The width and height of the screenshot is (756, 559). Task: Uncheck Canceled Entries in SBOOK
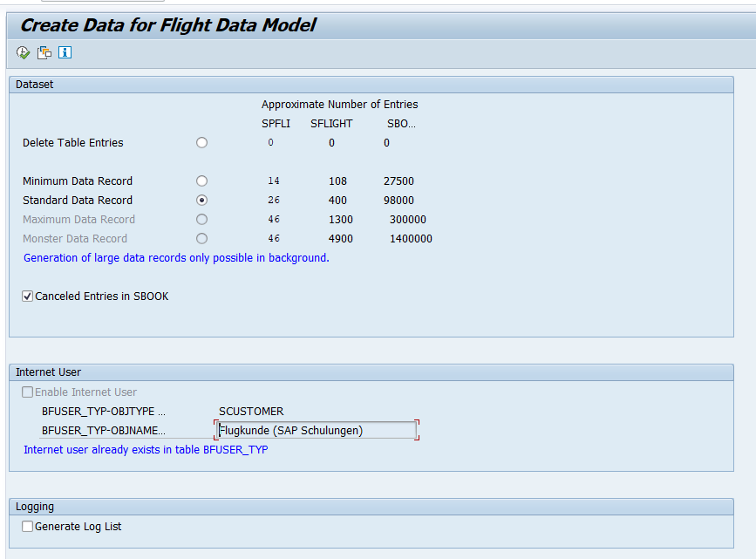pos(28,297)
